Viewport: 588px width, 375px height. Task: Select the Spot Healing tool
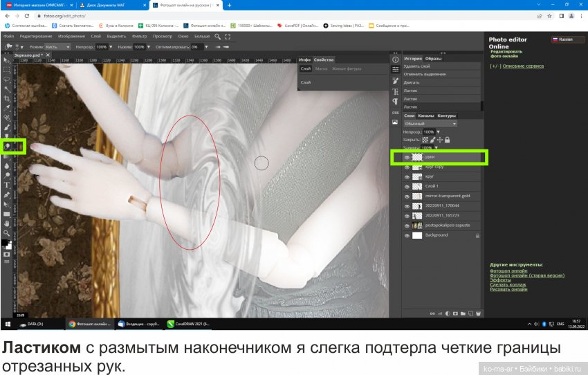coord(6,118)
